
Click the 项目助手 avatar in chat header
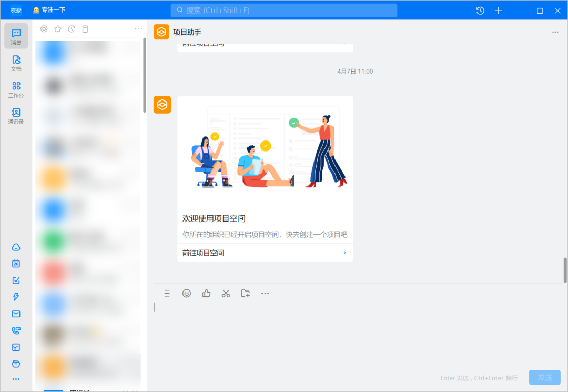[x=161, y=32]
